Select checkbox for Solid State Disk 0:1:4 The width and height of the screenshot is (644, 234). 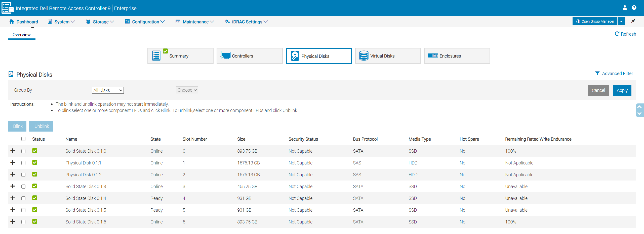[x=23, y=198]
